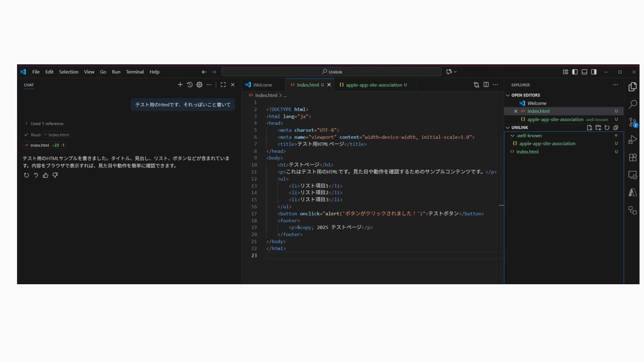Start a new chat with plus icon
This screenshot has height=362, width=644.
[x=180, y=84]
